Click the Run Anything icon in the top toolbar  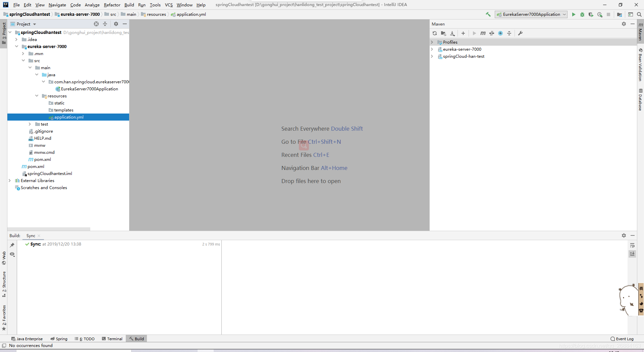click(x=631, y=14)
